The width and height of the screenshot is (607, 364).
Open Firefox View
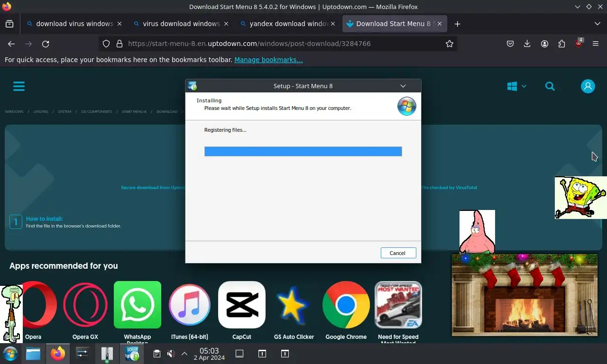[9, 24]
